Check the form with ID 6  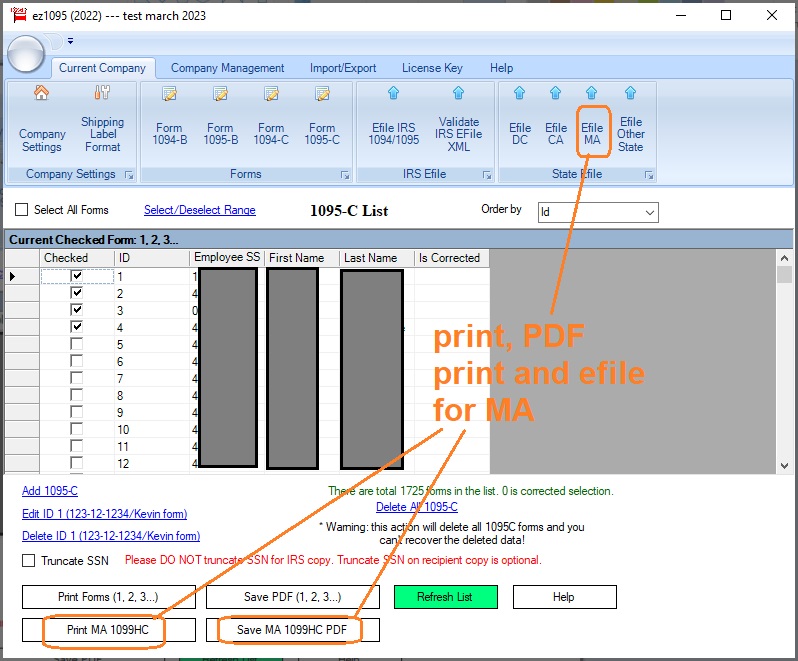[76, 361]
